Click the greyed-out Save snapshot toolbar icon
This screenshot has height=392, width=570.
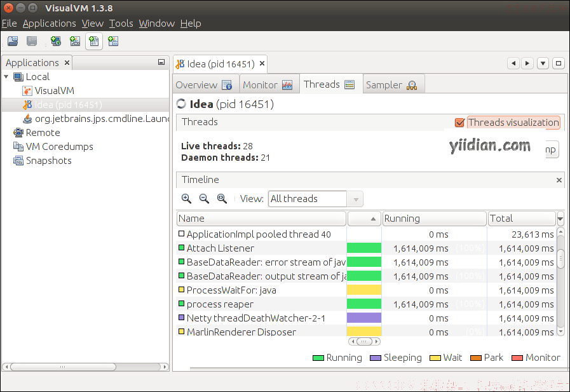32,41
